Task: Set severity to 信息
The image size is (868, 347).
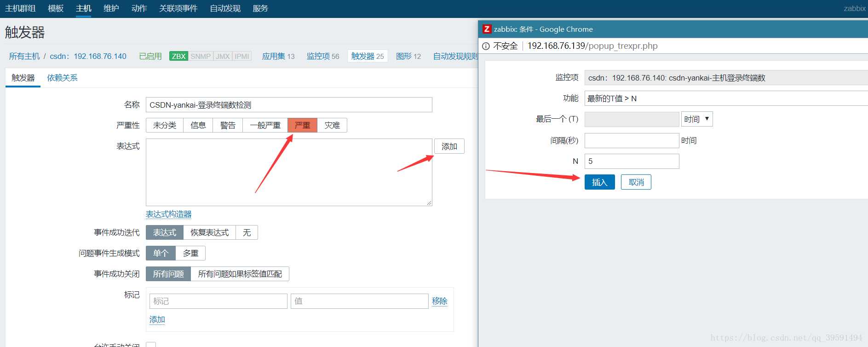Action: pos(198,125)
